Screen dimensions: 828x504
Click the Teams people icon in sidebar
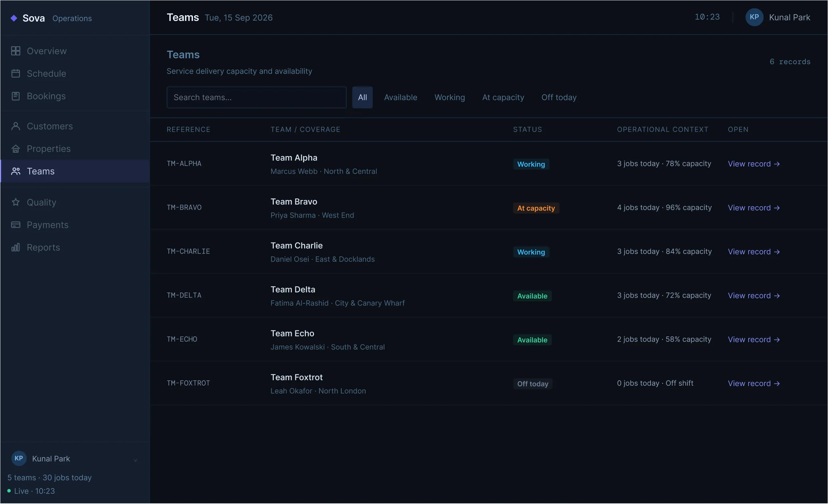[16, 171]
